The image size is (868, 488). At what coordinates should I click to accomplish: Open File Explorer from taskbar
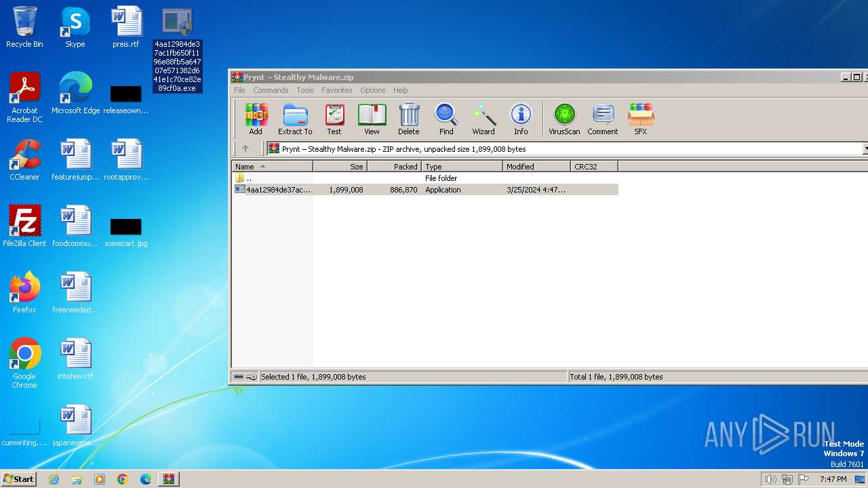point(77,479)
